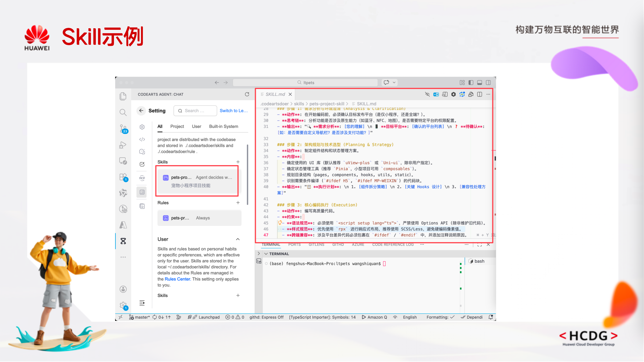This screenshot has height=362, width=644.
Task: Click the MCP settings icon
Action: pos(142,178)
